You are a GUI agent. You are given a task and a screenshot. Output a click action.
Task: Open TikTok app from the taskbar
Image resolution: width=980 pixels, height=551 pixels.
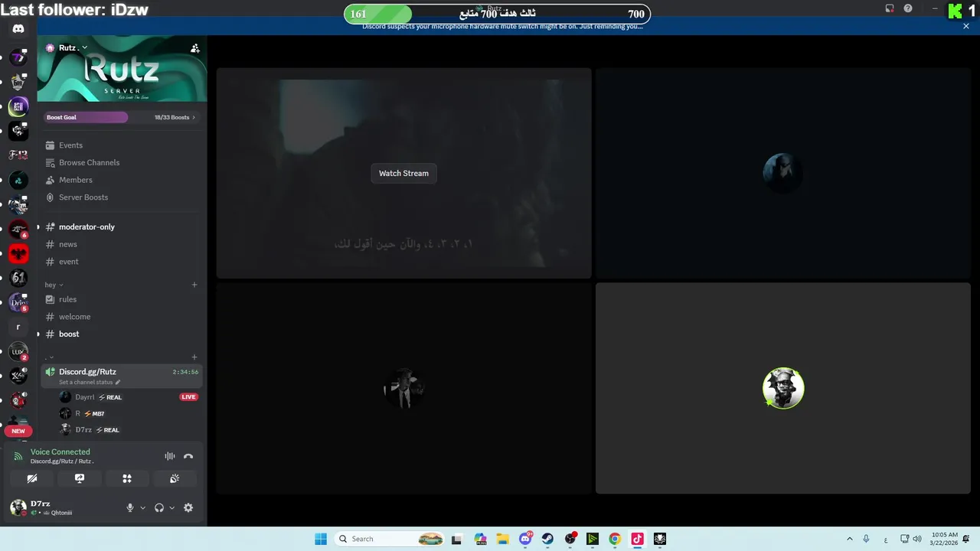click(637, 539)
